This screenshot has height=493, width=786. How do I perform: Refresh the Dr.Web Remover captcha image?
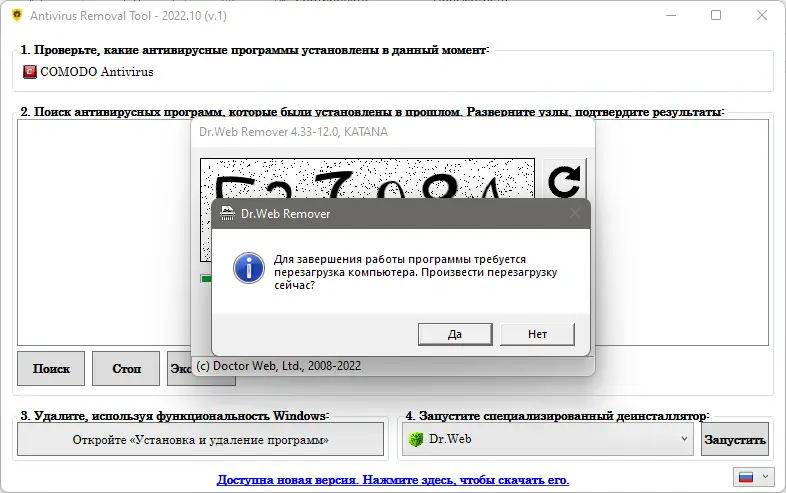coord(564,180)
